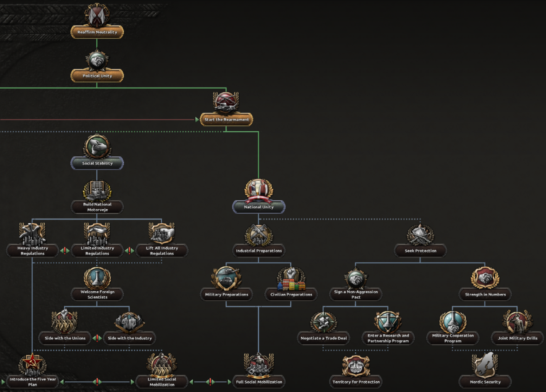The height and width of the screenshot is (392, 546).
Task: Click the Full Social Mobilization label
Action: (259, 382)
